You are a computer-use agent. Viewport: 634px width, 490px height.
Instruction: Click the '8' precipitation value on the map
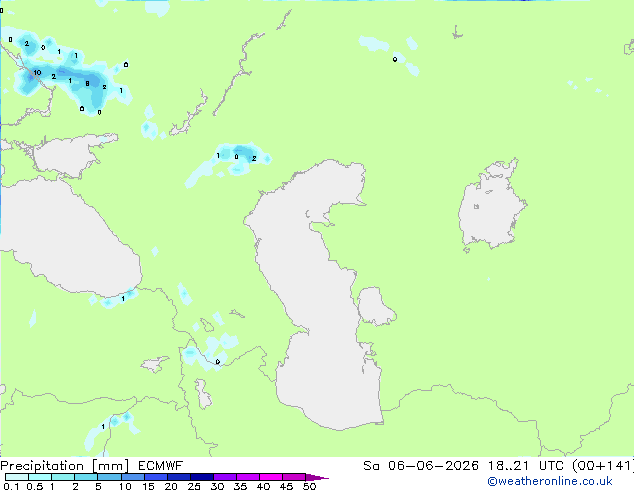pos(87,84)
